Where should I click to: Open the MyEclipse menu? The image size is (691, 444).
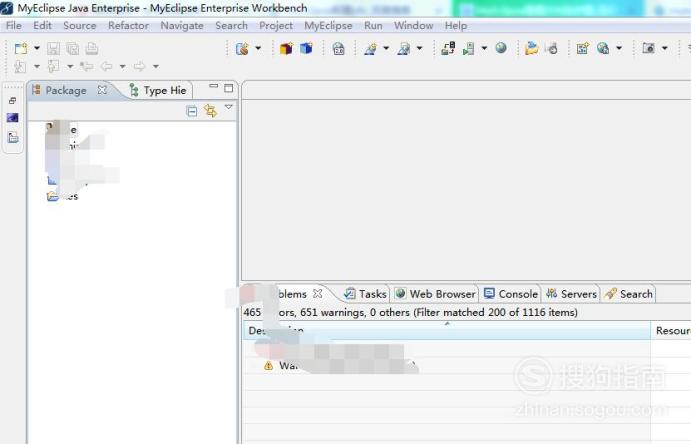pos(328,26)
